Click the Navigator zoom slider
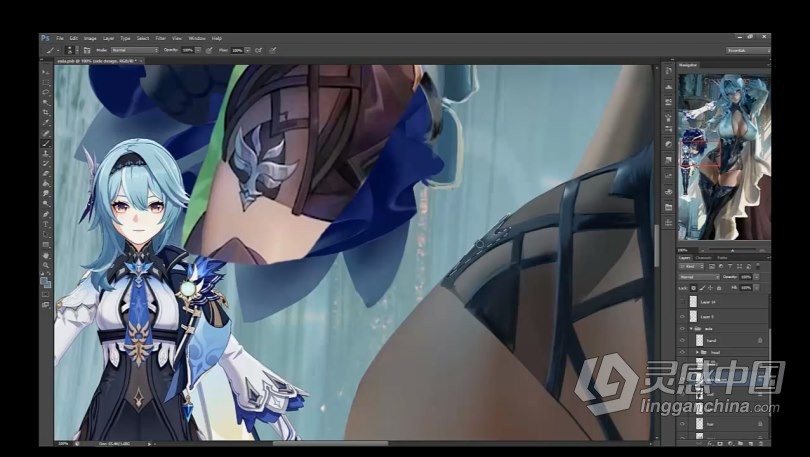The image size is (810, 457). click(732, 250)
